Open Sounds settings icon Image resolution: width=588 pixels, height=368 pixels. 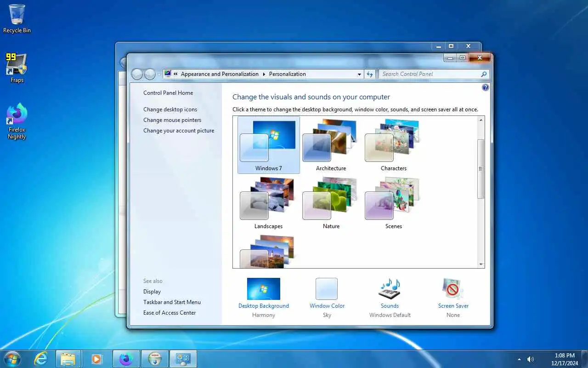click(x=390, y=289)
